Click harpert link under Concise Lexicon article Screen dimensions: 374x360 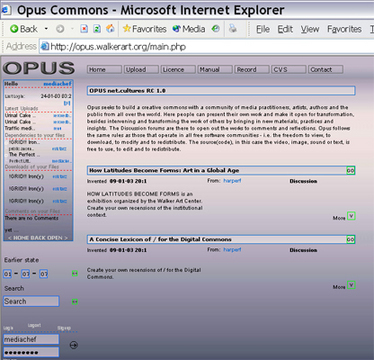point(232,250)
